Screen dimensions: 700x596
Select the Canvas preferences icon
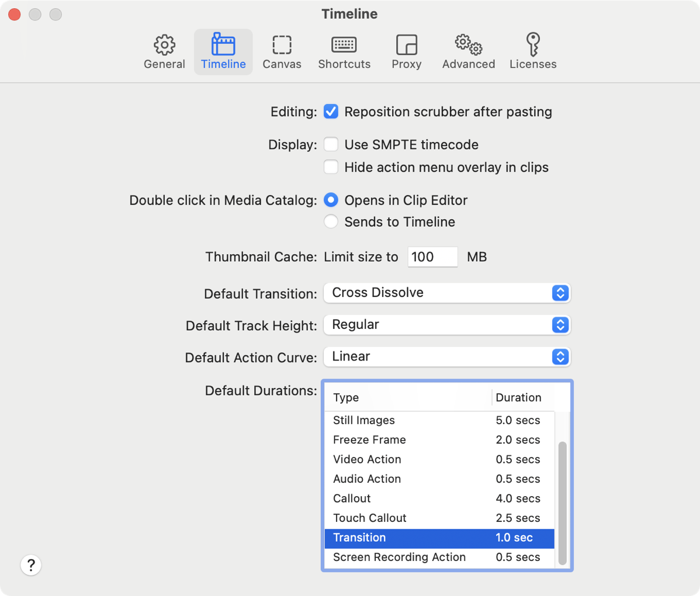point(282,46)
